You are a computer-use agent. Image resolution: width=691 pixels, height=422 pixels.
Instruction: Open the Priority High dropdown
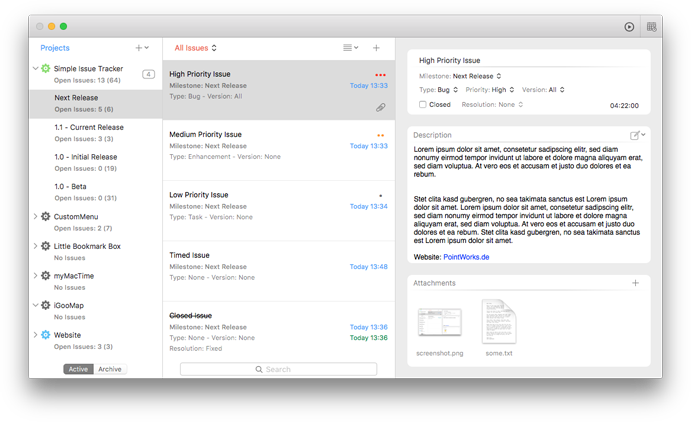tap(503, 89)
